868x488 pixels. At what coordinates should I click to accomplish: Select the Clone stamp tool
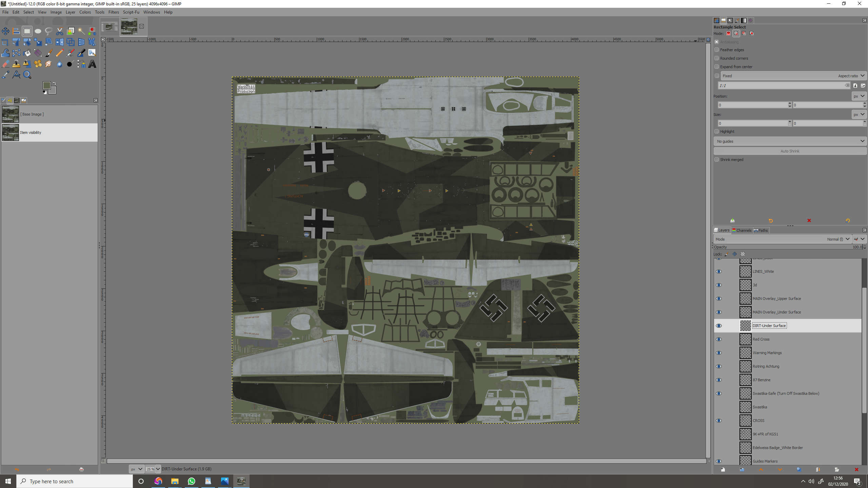[16, 64]
